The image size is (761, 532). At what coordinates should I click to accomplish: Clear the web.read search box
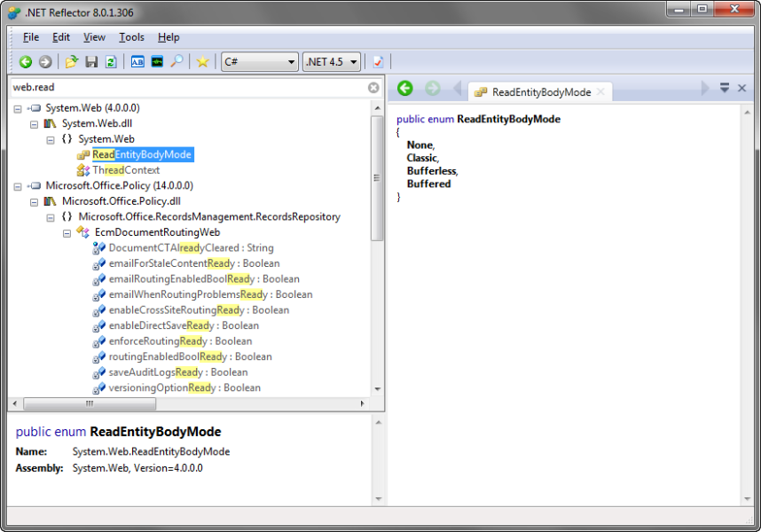373,87
